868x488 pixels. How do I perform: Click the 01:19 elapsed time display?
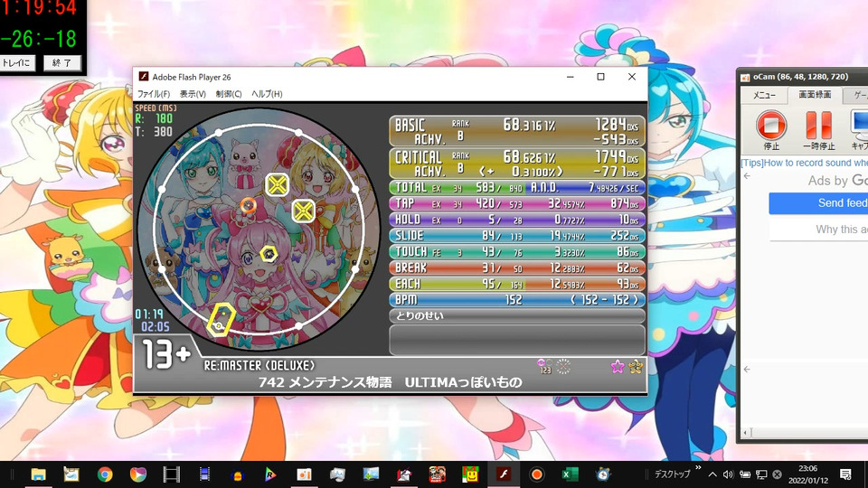point(149,314)
